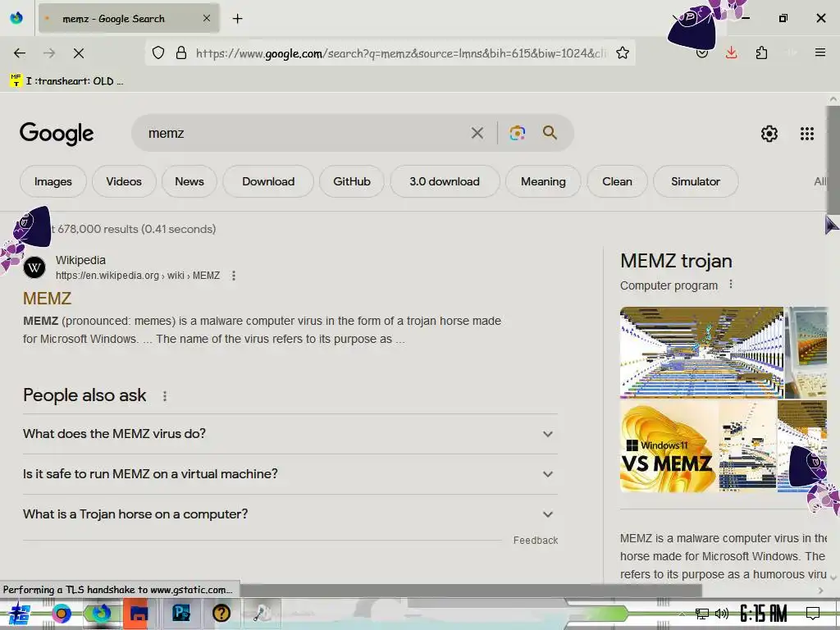Select the memz - Google Search tab
Screen dimensions: 840x630
click(129, 19)
